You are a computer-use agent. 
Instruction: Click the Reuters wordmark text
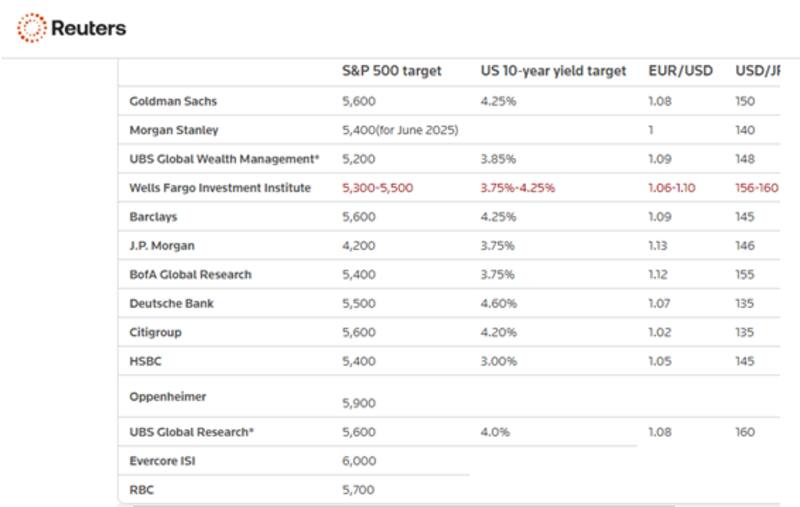point(88,28)
